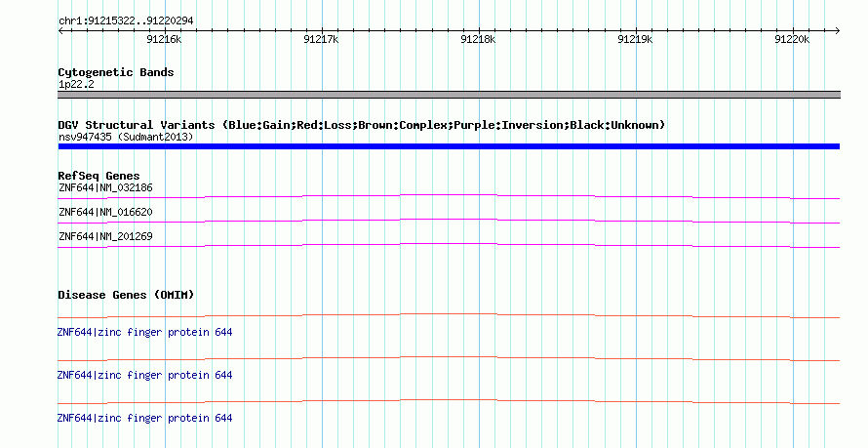868x448 pixels.
Task: Select the DGV Structural Variants track title
Action: coord(362,125)
